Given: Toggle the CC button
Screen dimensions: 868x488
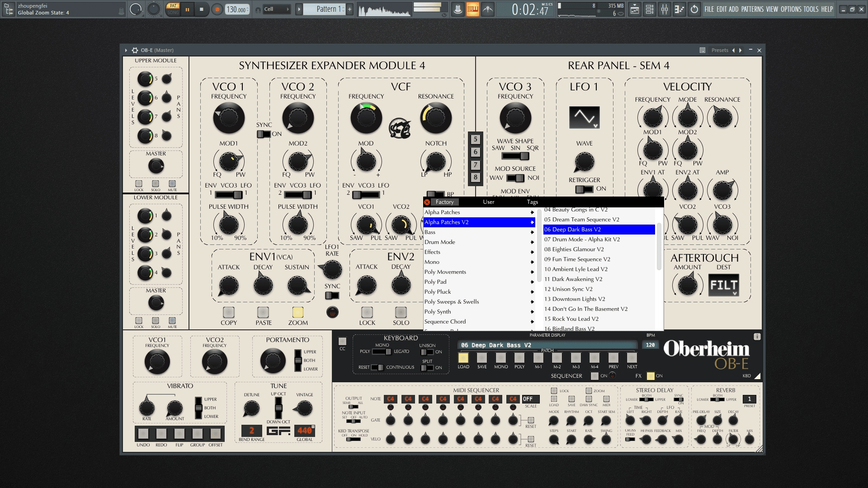Looking at the screenshot, I should point(342,342).
